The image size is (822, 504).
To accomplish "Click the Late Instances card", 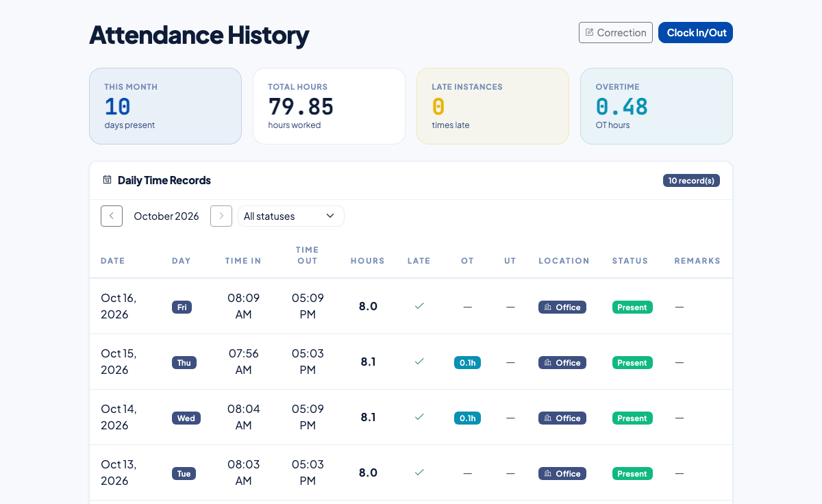I will tap(493, 106).
